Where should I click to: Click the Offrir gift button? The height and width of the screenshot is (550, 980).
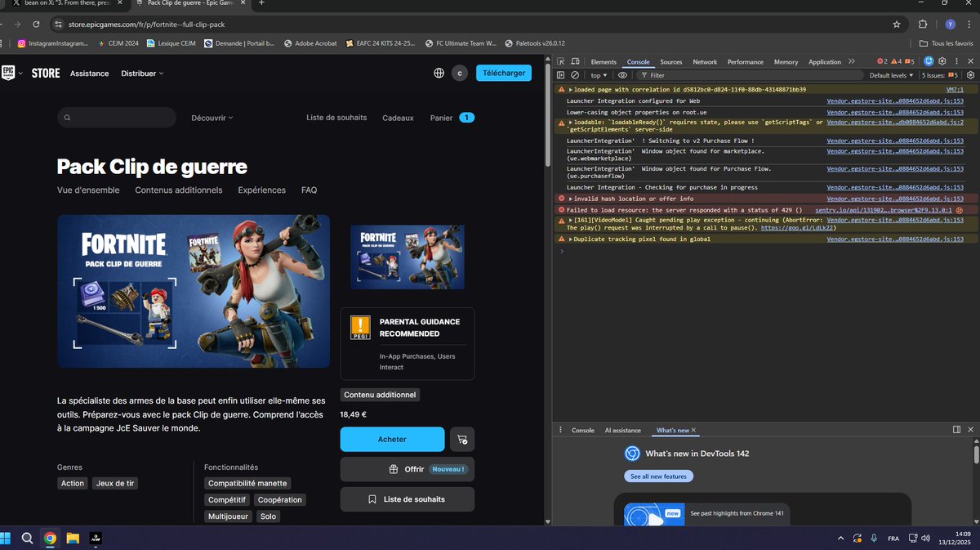[x=407, y=469]
